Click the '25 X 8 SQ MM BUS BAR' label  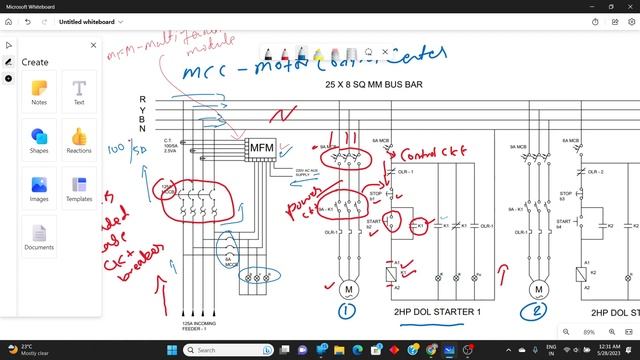pos(374,84)
